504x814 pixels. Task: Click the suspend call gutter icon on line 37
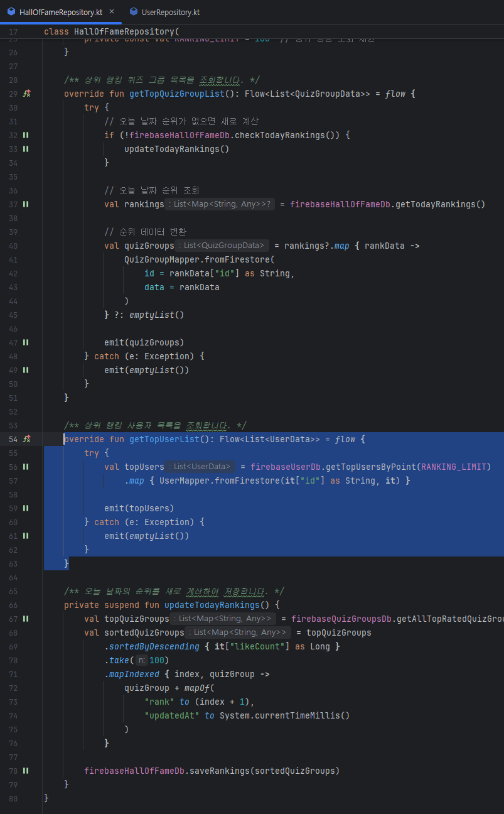[x=26, y=204]
